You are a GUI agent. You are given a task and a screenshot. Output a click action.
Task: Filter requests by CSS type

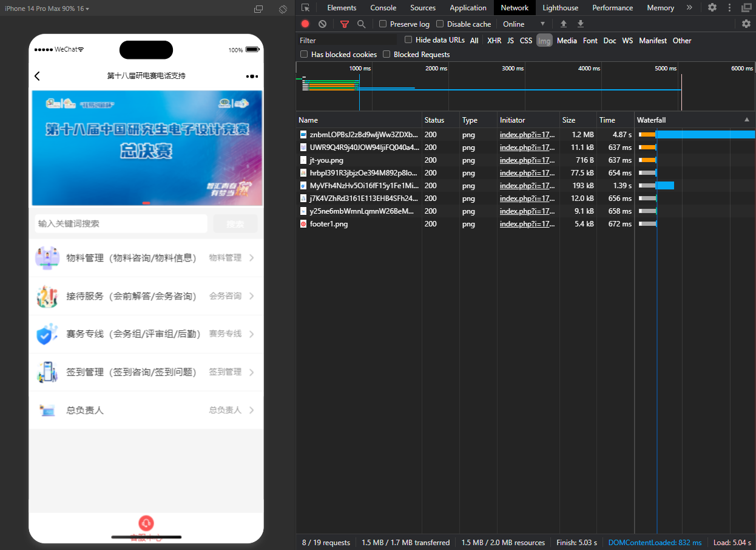pyautogui.click(x=526, y=41)
